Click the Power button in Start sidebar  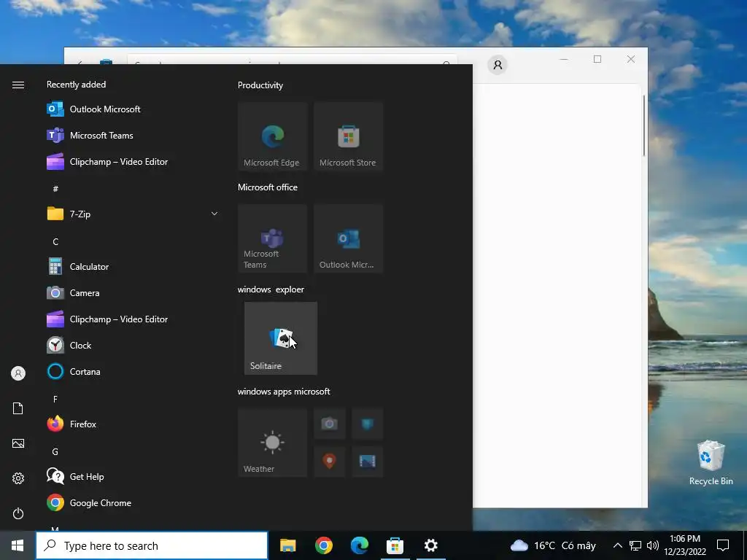[x=18, y=513]
